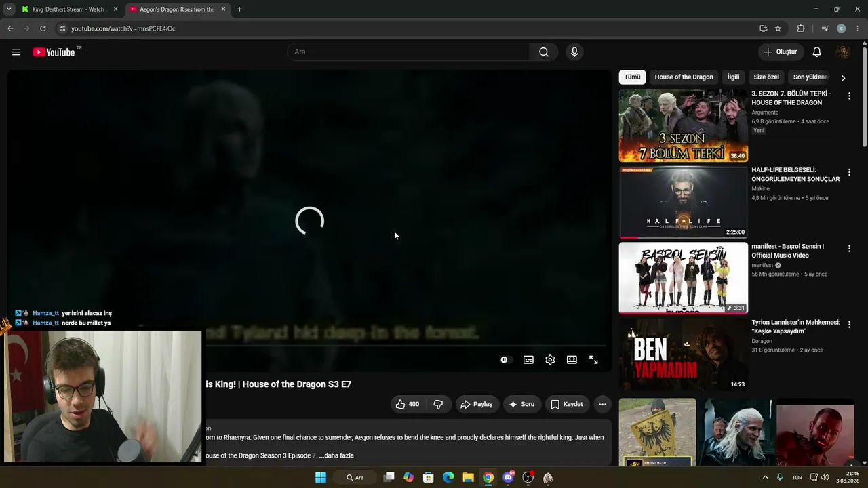This screenshot has height=488, width=868.
Task: Expand description with "...daha fazla"
Action: 336,455
